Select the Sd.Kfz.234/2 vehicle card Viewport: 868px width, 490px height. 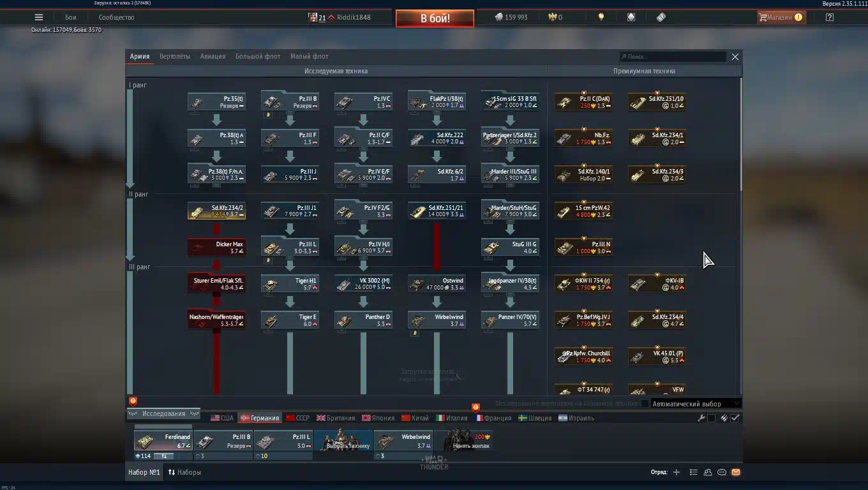[217, 211]
